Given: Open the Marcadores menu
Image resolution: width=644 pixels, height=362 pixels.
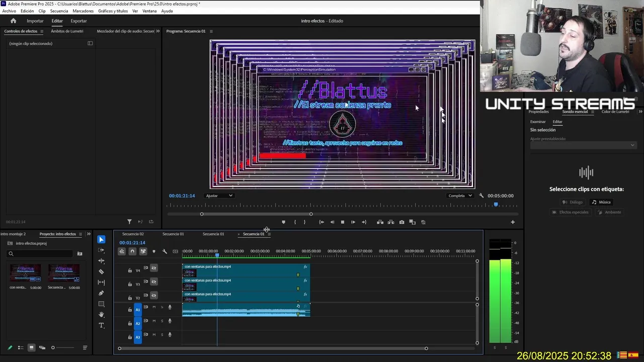Looking at the screenshot, I should click(83, 11).
